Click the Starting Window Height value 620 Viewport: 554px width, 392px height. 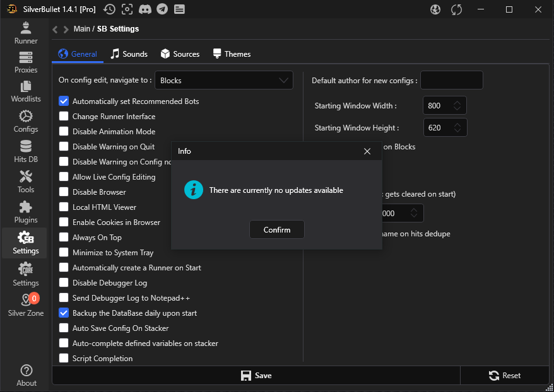[435, 127]
